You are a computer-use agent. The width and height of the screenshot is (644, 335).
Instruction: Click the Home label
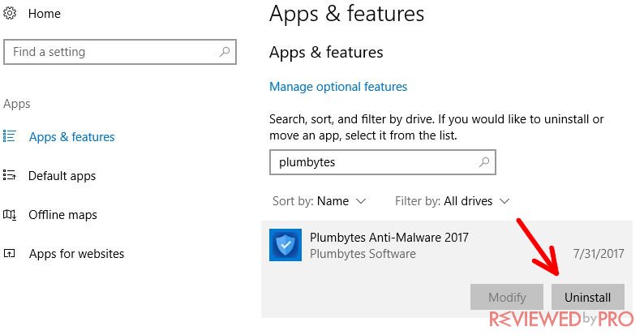(x=45, y=14)
